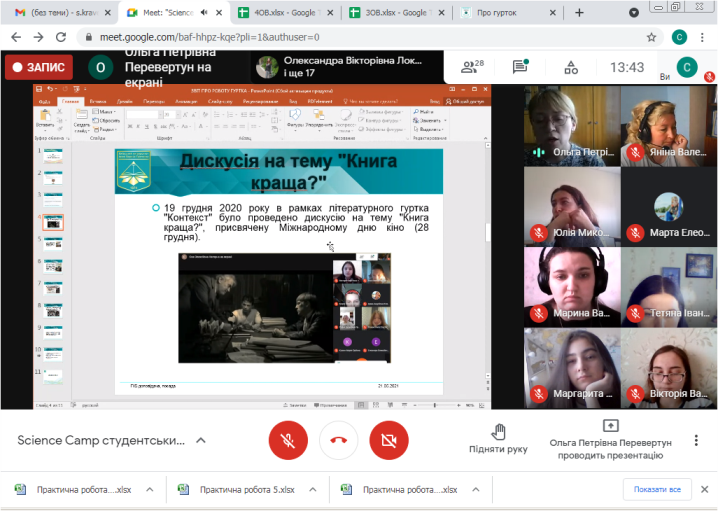Leave the call with the hang-up button
718x511 pixels.
[x=338, y=440]
